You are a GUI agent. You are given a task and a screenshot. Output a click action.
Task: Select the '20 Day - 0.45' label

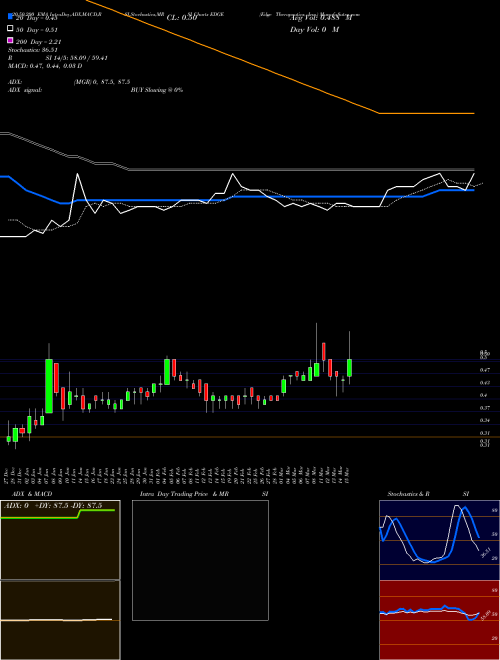point(37,18)
